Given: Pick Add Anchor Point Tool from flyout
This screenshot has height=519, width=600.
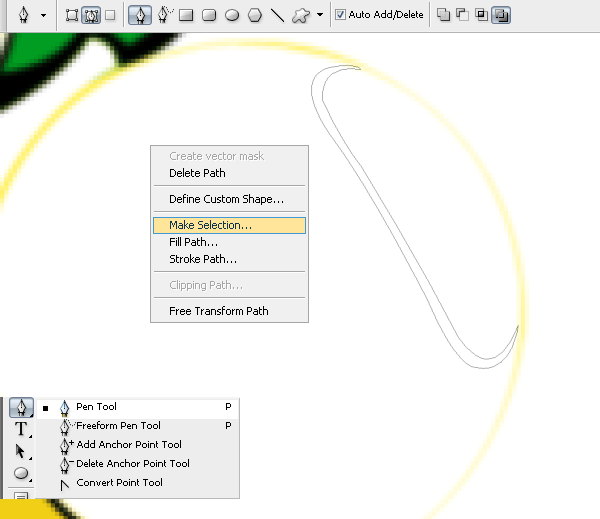Looking at the screenshot, I should click(138, 444).
